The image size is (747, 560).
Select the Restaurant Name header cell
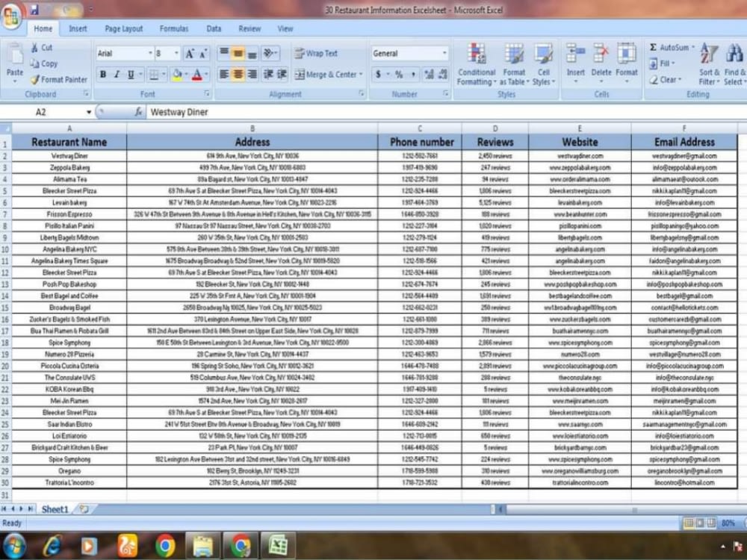pos(69,142)
